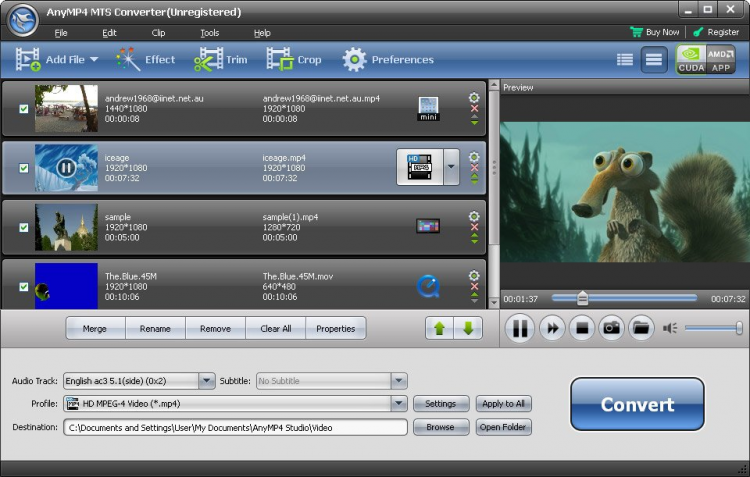Open settings gear for iceage row
Screen dimensions: 750x477
click(x=474, y=157)
